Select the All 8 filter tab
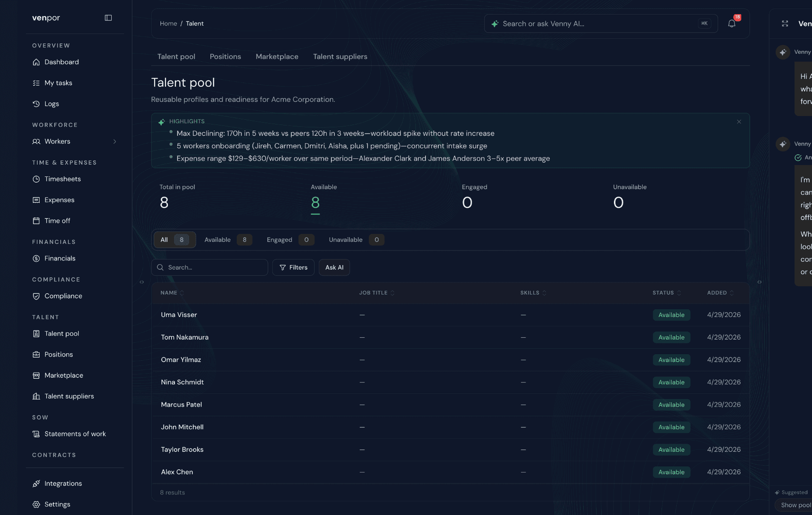812x515 pixels. tap(174, 240)
